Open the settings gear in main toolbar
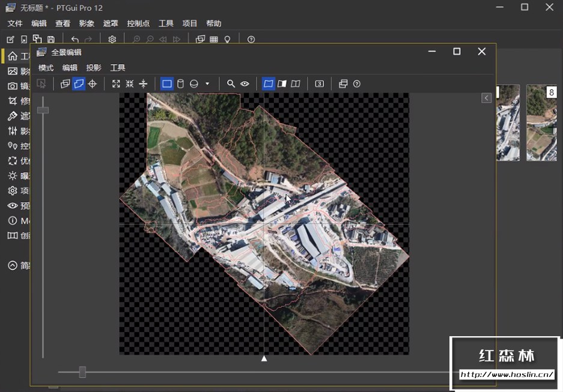 tap(112, 40)
